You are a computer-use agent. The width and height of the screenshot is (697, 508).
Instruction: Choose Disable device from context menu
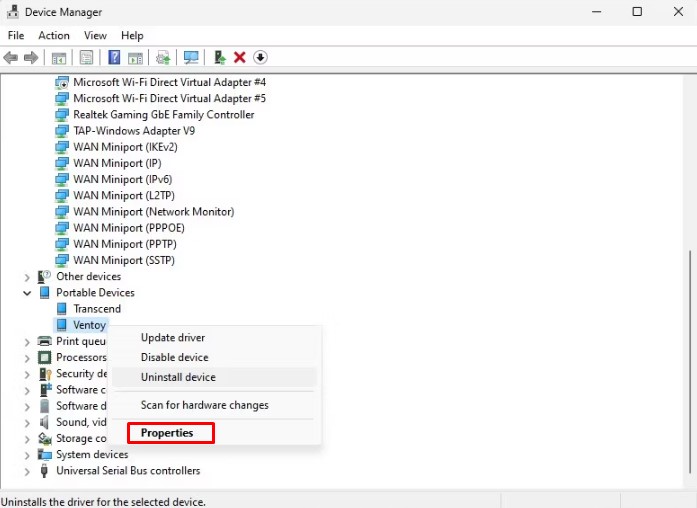(x=214, y=357)
